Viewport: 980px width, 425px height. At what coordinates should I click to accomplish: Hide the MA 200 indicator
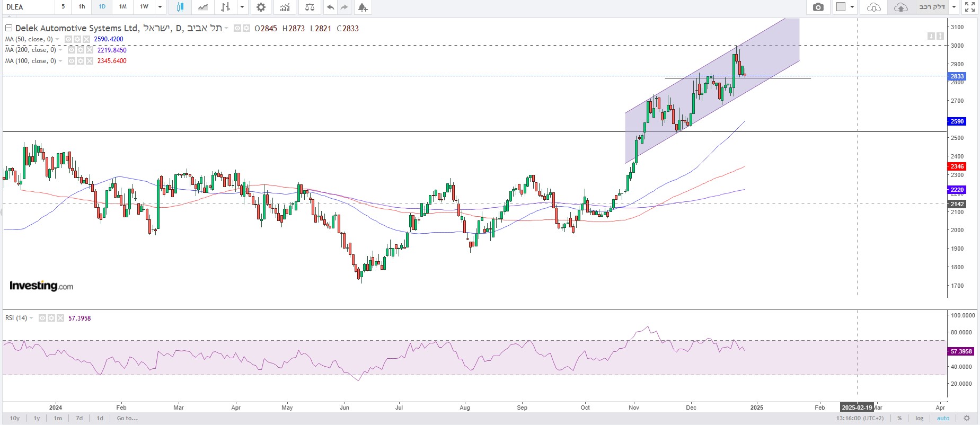72,50
